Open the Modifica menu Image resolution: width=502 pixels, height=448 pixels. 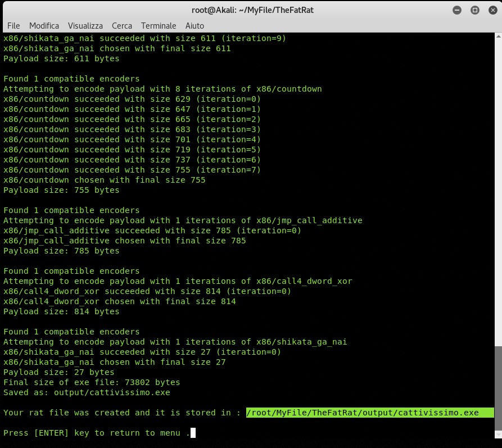[44, 26]
